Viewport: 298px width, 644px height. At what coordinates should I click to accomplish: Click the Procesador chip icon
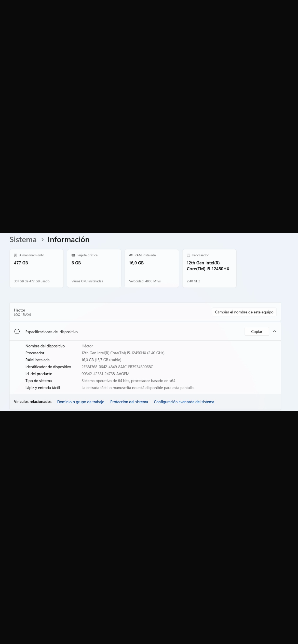(188, 255)
